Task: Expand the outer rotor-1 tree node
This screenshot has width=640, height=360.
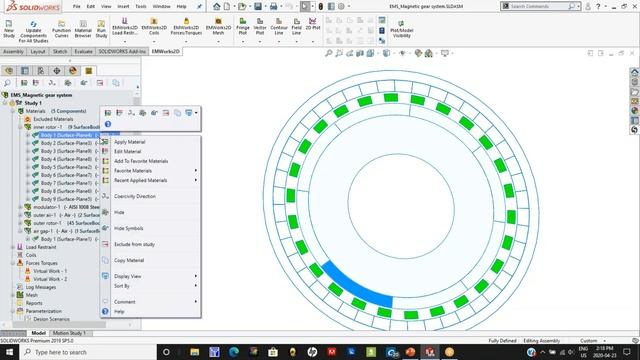Action: 20,223
